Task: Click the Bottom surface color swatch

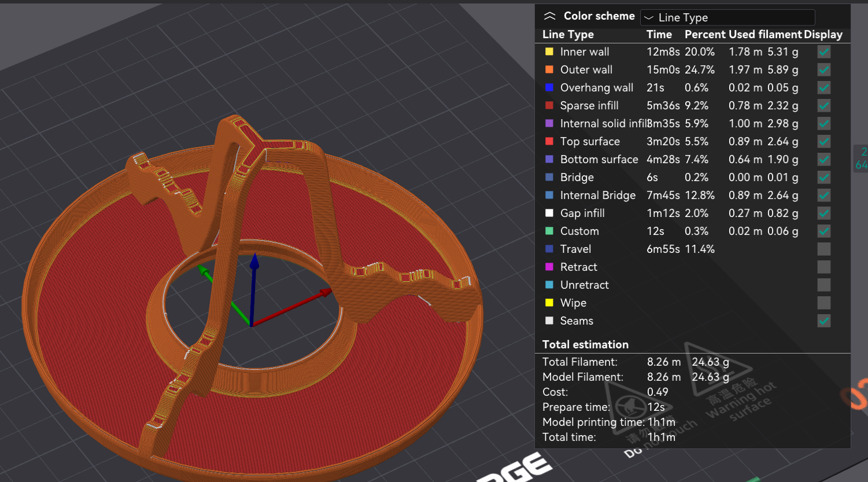Action: pos(549,159)
